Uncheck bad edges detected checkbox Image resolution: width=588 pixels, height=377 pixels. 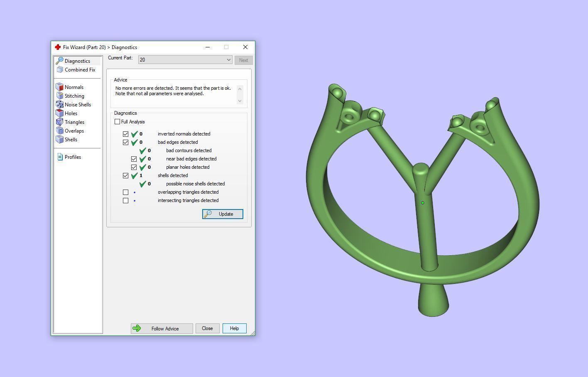click(125, 143)
